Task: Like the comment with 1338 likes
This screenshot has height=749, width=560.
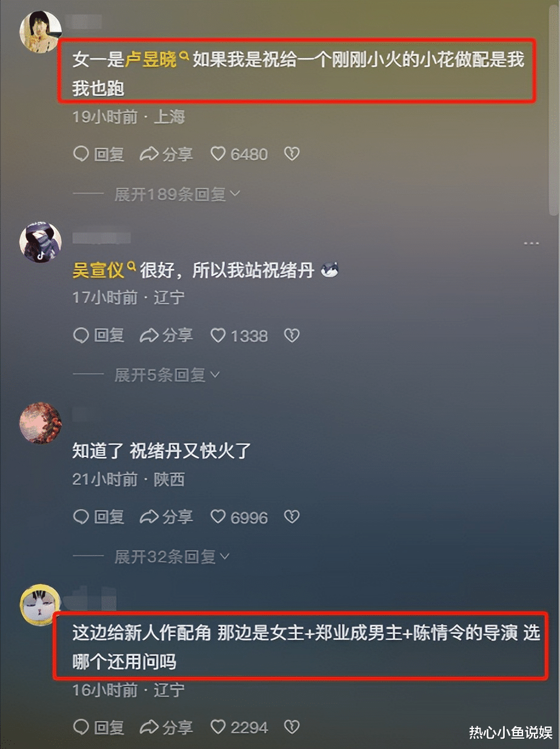Action: pyautogui.click(x=239, y=335)
